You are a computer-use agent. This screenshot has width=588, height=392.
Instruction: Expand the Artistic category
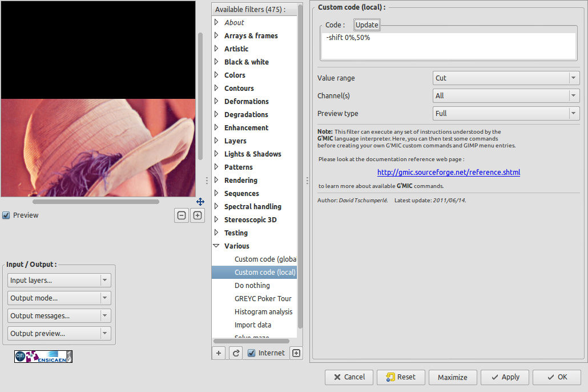tap(216, 49)
